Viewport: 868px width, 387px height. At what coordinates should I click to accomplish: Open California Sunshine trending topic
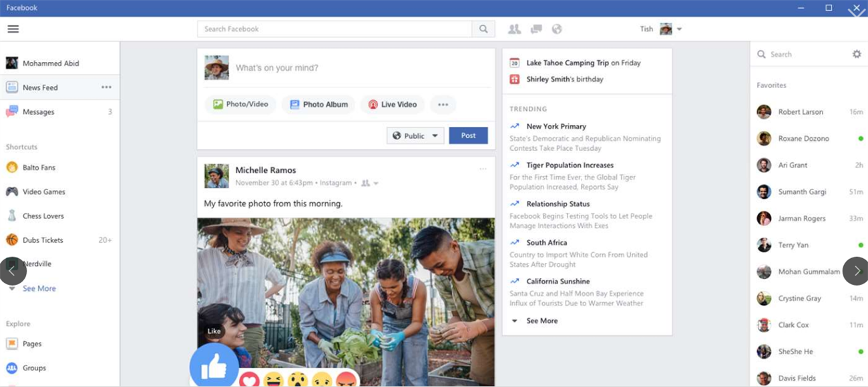558,281
